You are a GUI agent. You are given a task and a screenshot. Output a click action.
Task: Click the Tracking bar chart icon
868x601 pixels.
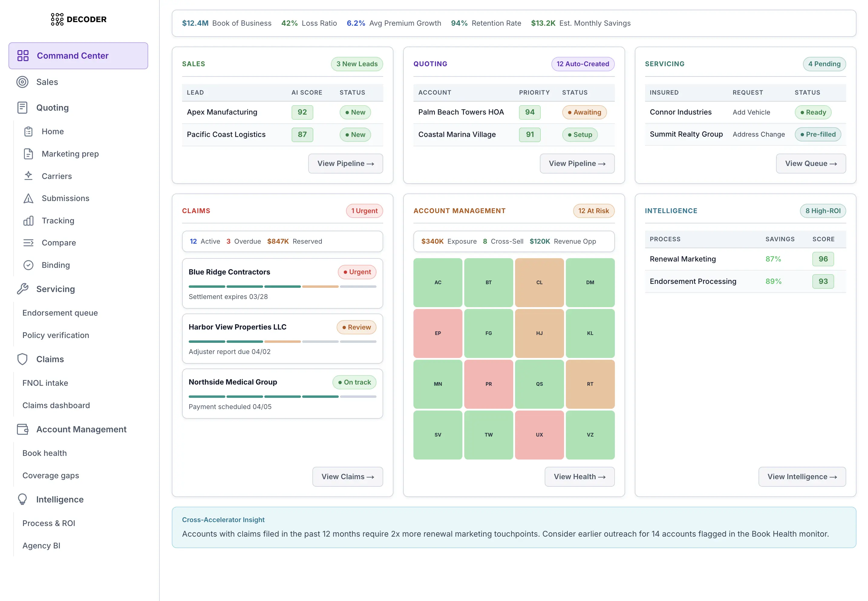coord(29,221)
